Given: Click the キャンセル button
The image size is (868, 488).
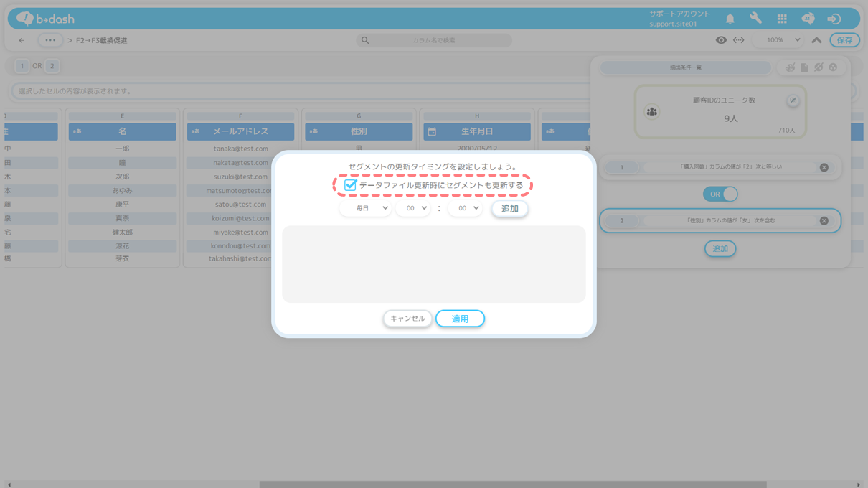Looking at the screenshot, I should point(407,319).
